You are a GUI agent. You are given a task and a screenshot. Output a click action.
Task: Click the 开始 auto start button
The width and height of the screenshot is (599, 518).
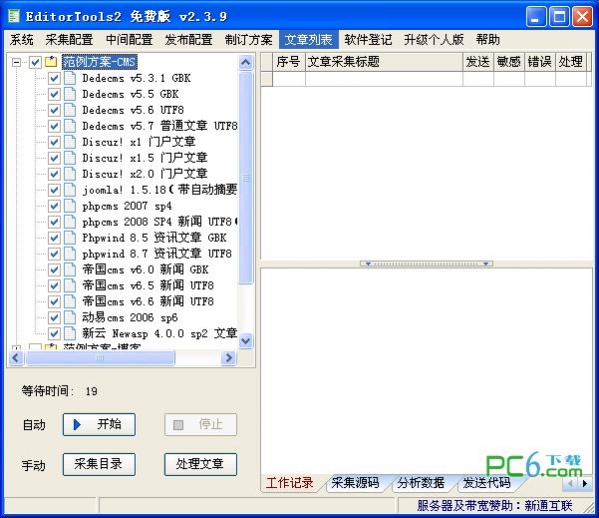pyautogui.click(x=99, y=424)
